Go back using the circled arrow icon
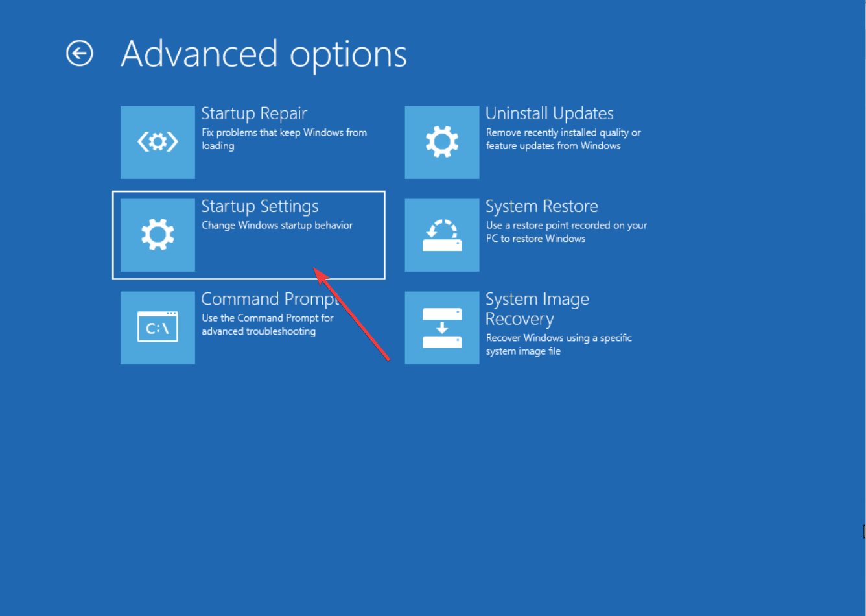The width and height of the screenshot is (866, 616). coord(80,53)
